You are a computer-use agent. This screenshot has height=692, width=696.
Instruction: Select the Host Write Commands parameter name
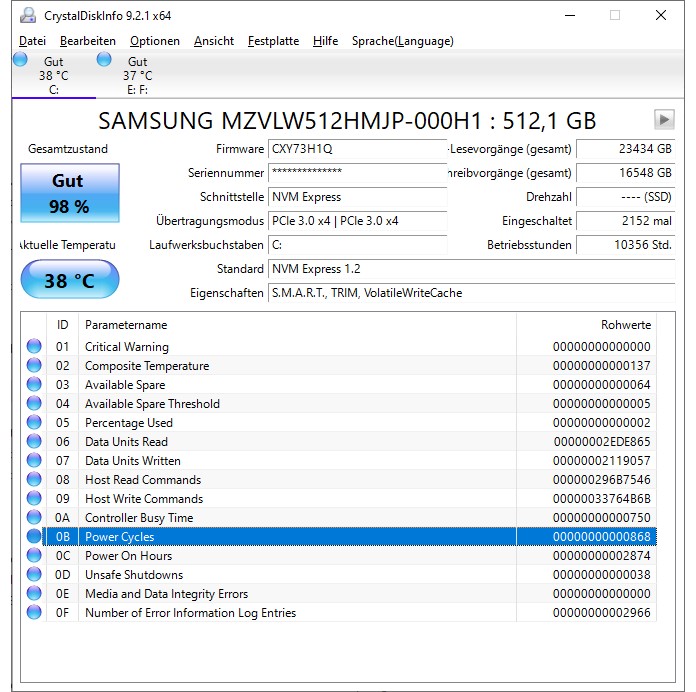pos(144,499)
